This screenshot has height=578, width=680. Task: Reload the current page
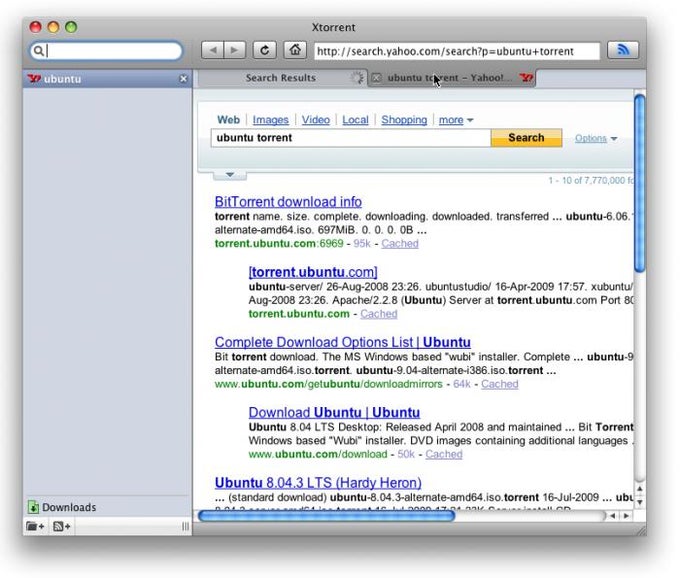point(265,51)
